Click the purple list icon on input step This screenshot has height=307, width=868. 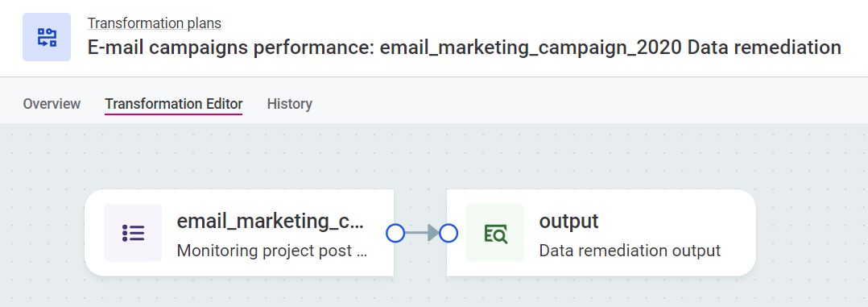point(133,233)
